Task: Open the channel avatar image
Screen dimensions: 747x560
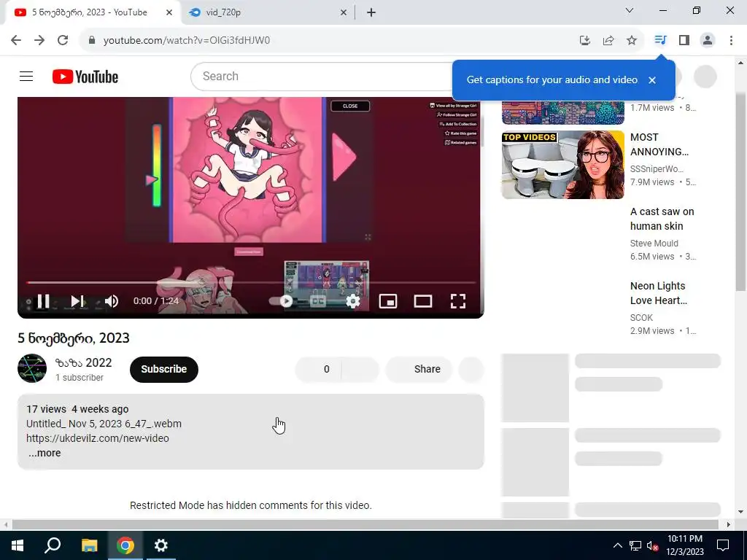Action: click(x=32, y=368)
